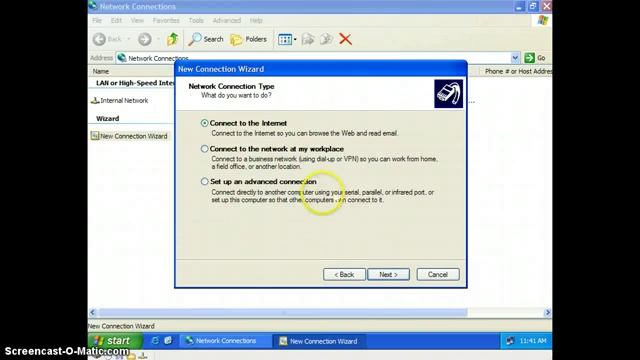Click the Network Connections icon in address bar
This screenshot has height=360, width=640.
coord(122,58)
